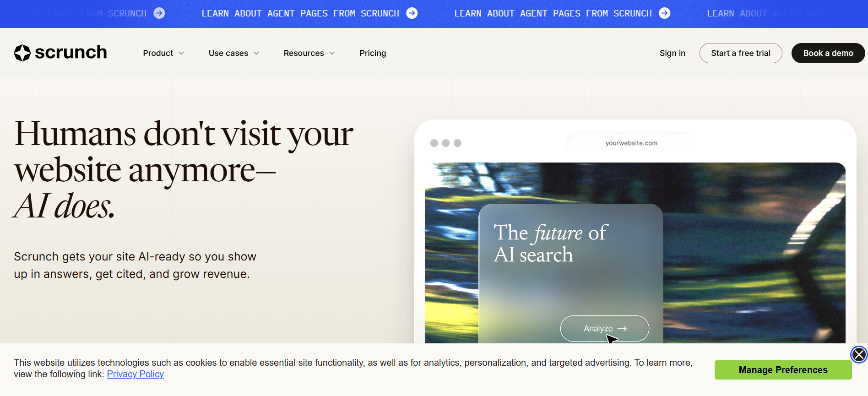The width and height of the screenshot is (868, 396).
Task: Click the 'Scrunch gets your site AI-ready' subtext
Action: pyautogui.click(x=135, y=265)
